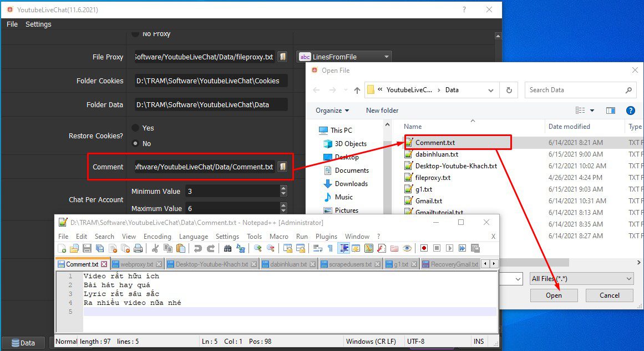644x351 pixels.
Task: Click the Data button at bottom left
Action: tap(23, 343)
